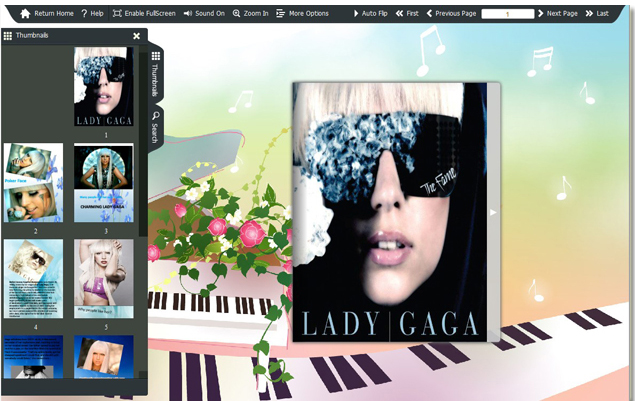Image resolution: width=635 pixels, height=401 pixels.
Task: Open Help from the top toolbar
Action: click(92, 13)
